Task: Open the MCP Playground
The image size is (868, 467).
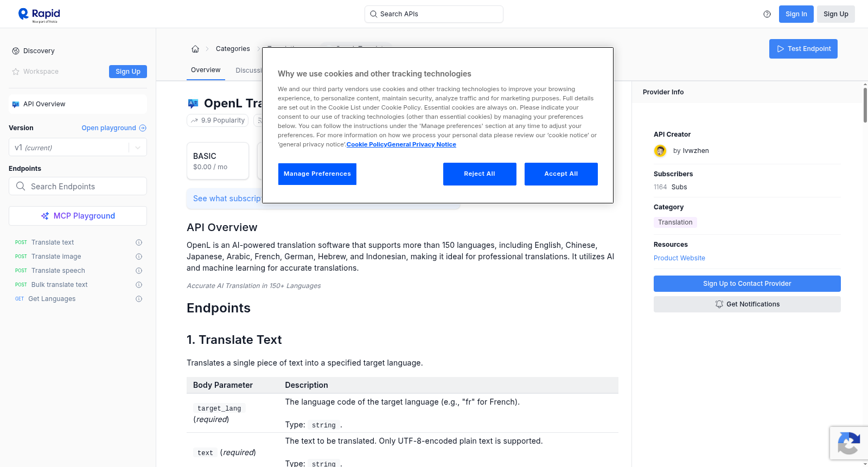Action: [78, 216]
